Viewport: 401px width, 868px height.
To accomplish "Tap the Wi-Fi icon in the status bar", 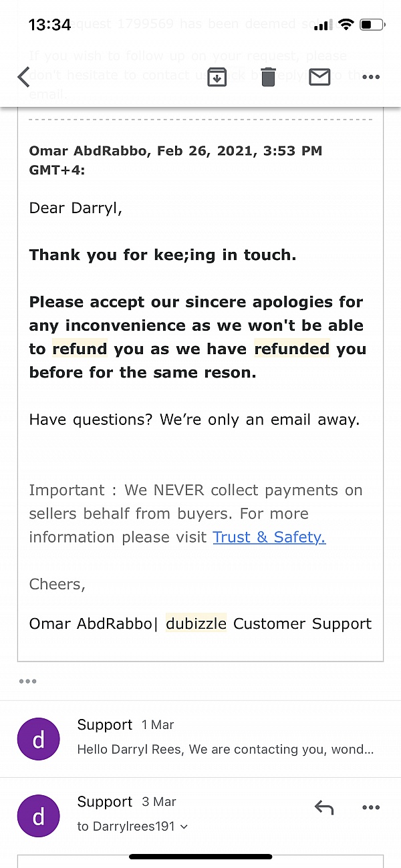I will pyautogui.click(x=346, y=23).
